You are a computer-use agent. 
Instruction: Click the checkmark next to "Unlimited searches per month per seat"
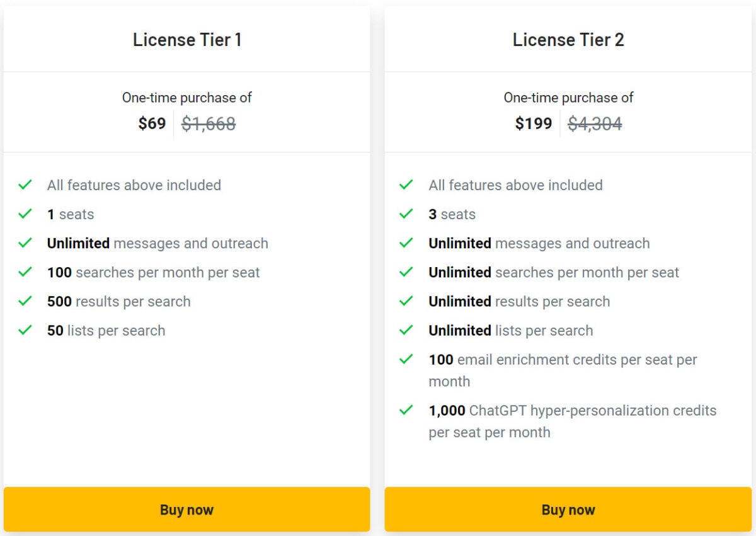pyautogui.click(x=406, y=272)
